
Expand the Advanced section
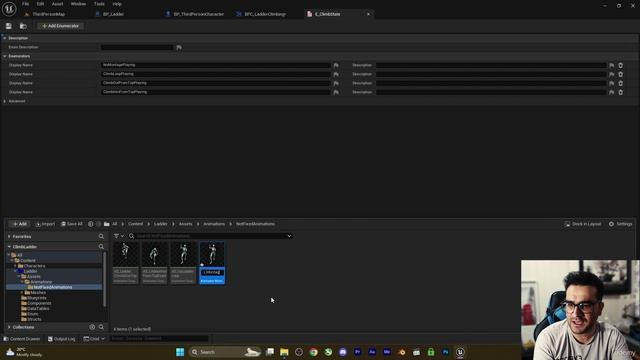click(4, 101)
